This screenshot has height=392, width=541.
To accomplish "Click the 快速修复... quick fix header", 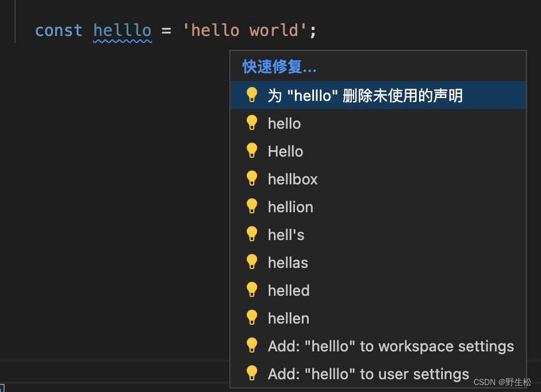I will 279,67.
